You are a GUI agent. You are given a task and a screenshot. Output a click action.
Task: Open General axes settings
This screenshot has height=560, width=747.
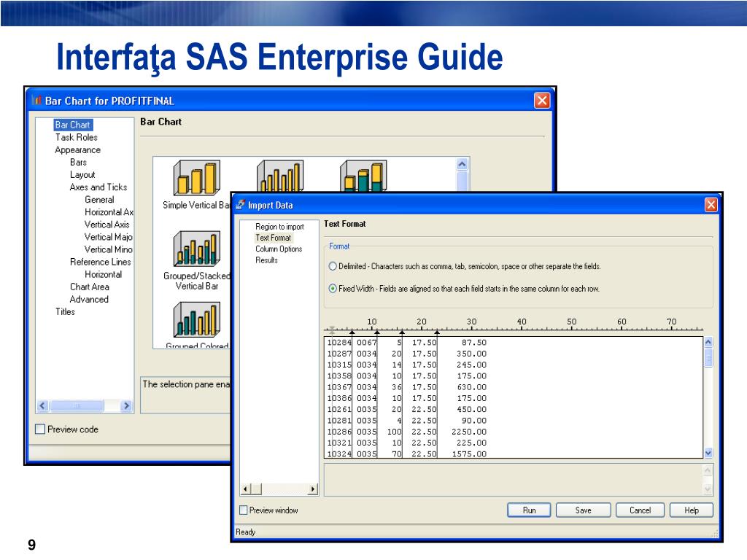coord(99,200)
